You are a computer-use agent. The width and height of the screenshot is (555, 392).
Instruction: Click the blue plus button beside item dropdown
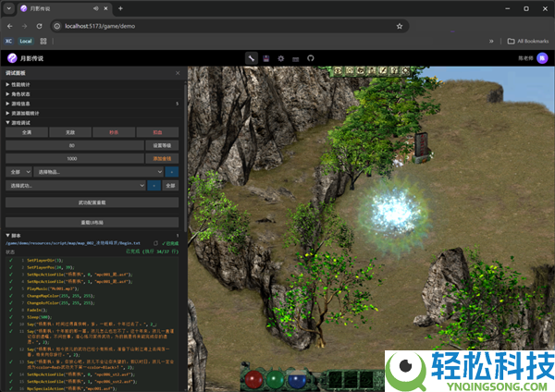click(172, 172)
